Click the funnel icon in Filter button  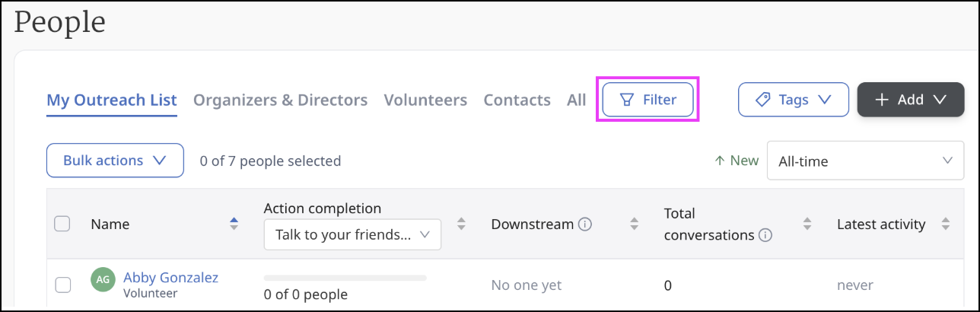click(x=627, y=100)
